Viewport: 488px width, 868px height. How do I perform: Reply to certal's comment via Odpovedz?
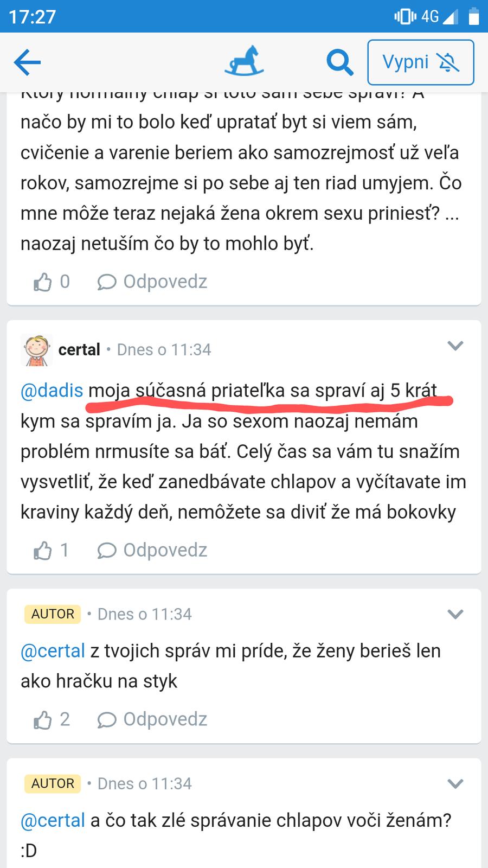[152, 550]
